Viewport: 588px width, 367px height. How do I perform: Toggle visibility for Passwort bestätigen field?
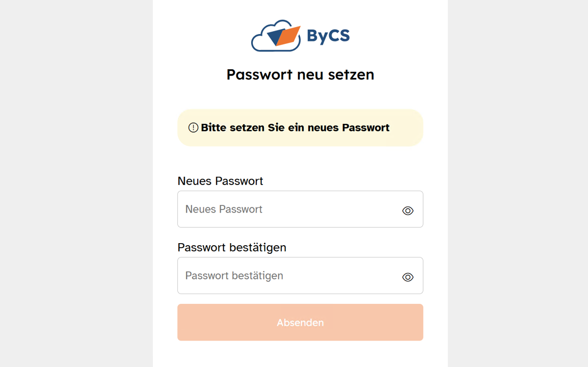pyautogui.click(x=408, y=277)
